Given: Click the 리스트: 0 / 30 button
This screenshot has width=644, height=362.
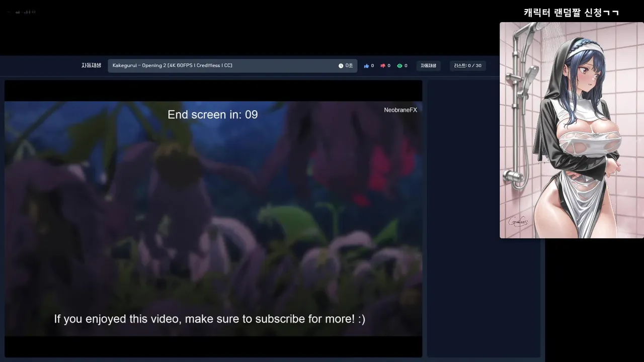Looking at the screenshot, I should point(467,66).
